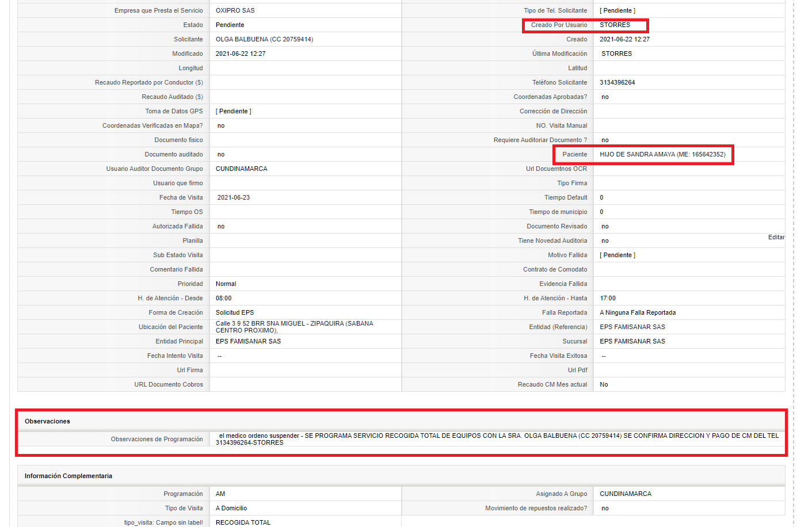Click Tipo de Tel. Solicitante Pendiente value
The height and width of the screenshot is (527, 812).
[x=617, y=10]
